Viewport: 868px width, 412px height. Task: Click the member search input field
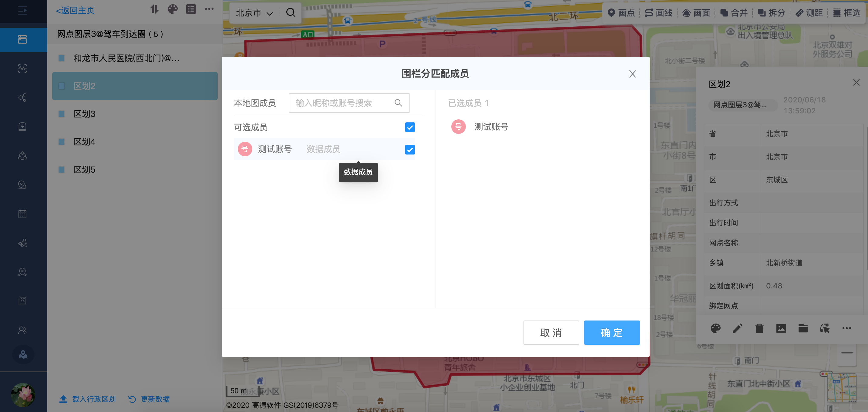[349, 103]
